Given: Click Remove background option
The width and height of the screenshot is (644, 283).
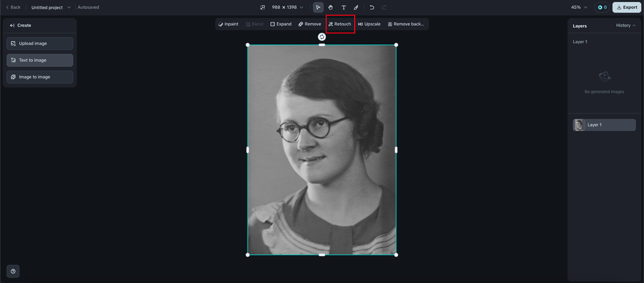Looking at the screenshot, I should (406, 24).
